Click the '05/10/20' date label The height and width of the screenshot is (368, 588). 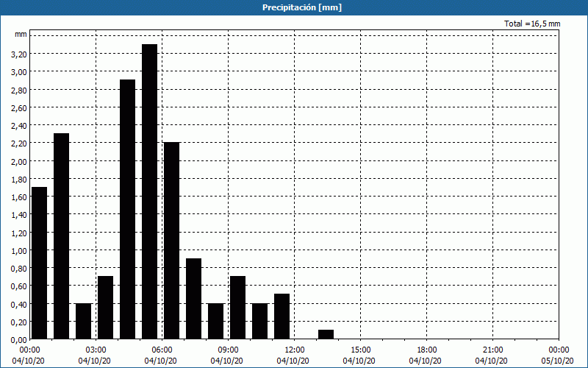click(x=557, y=361)
